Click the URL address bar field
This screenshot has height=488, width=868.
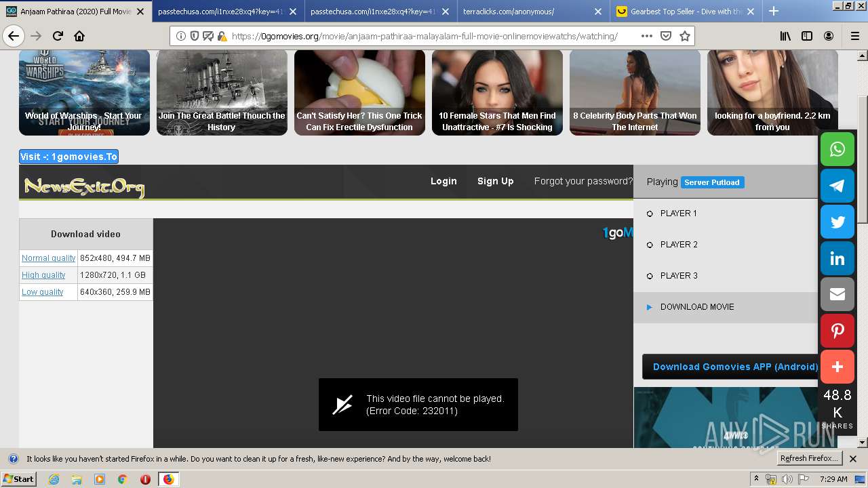click(x=432, y=36)
